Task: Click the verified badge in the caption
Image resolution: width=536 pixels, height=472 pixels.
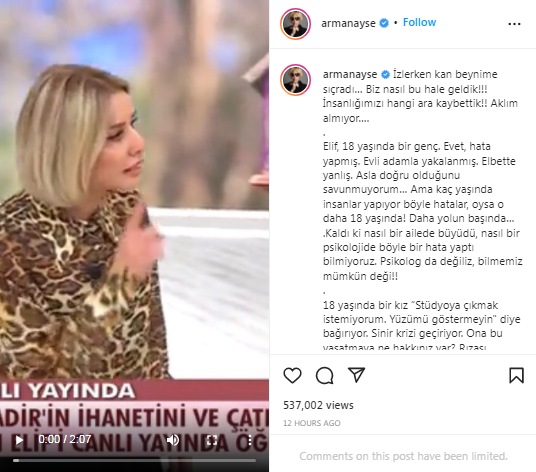Action: click(x=385, y=74)
